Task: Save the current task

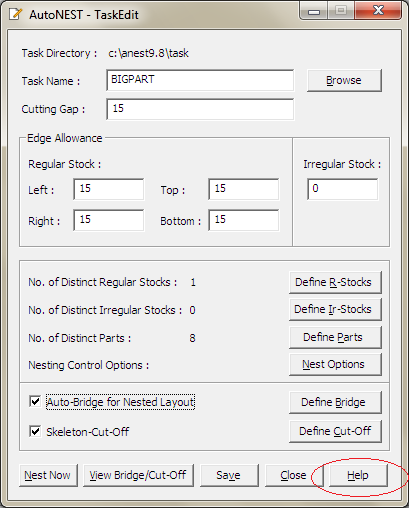Action: [229, 475]
